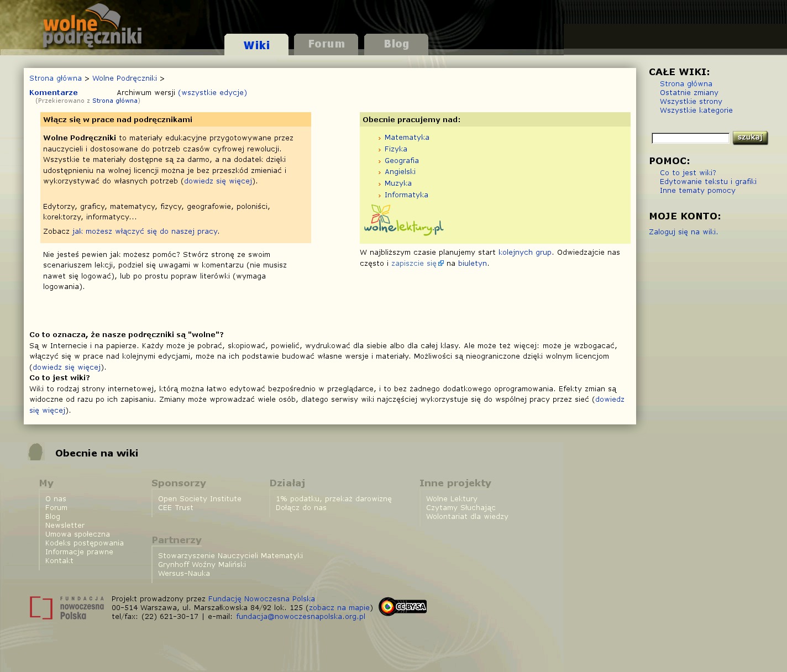
Task: Open zobacz na mapie link
Action: pyautogui.click(x=339, y=608)
